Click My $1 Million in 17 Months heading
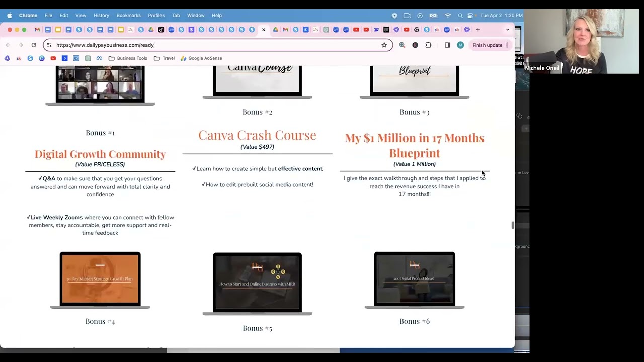644x362 pixels. click(x=415, y=145)
